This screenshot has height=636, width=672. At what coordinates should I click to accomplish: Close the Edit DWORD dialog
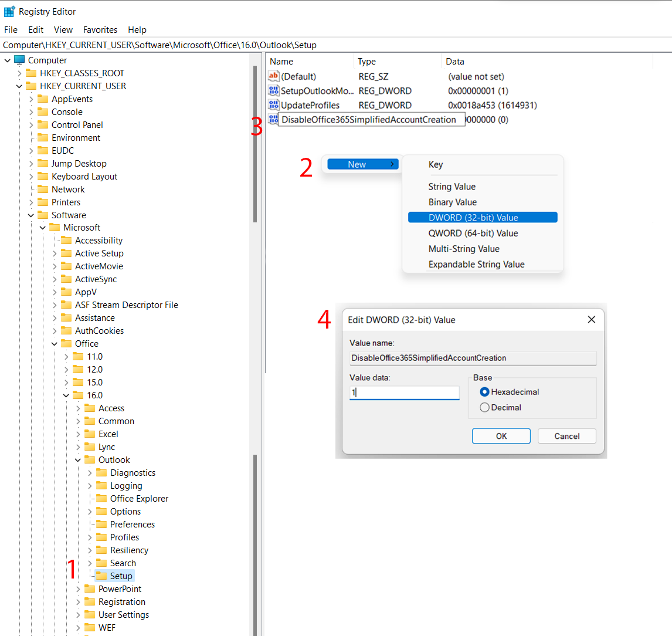point(592,320)
